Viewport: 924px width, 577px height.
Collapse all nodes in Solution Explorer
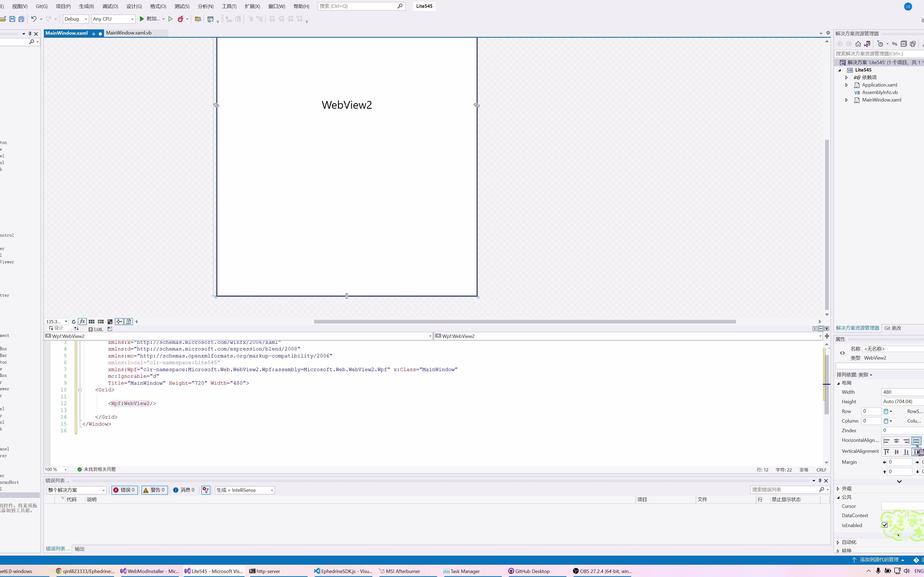pos(904,44)
